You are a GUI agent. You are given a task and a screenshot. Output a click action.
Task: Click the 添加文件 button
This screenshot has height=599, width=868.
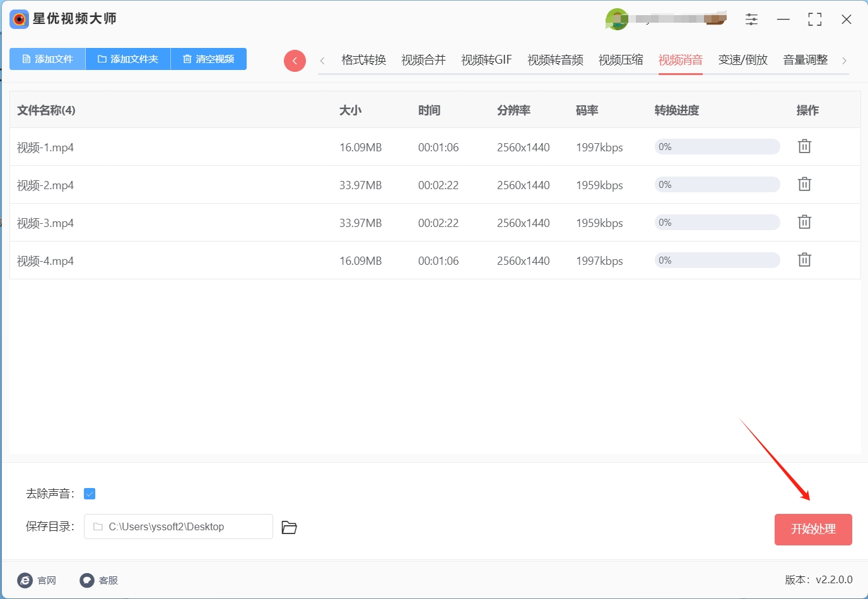point(47,59)
